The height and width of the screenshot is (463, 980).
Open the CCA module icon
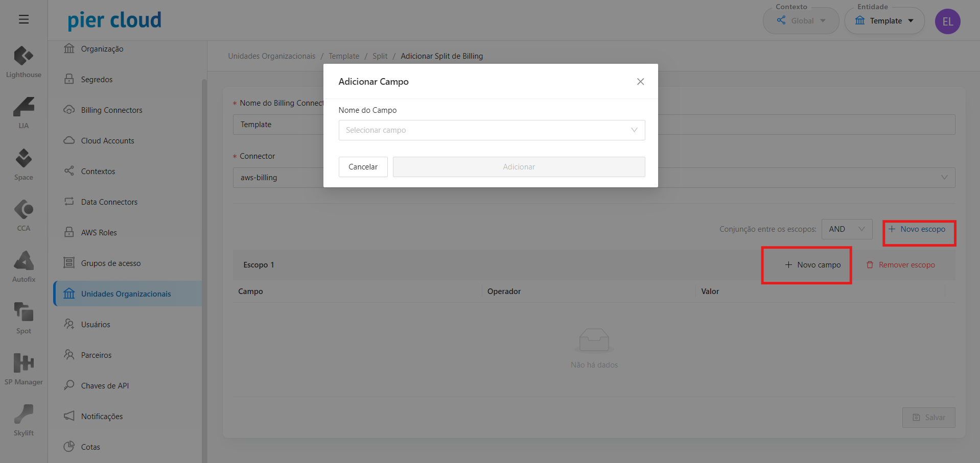point(24,210)
